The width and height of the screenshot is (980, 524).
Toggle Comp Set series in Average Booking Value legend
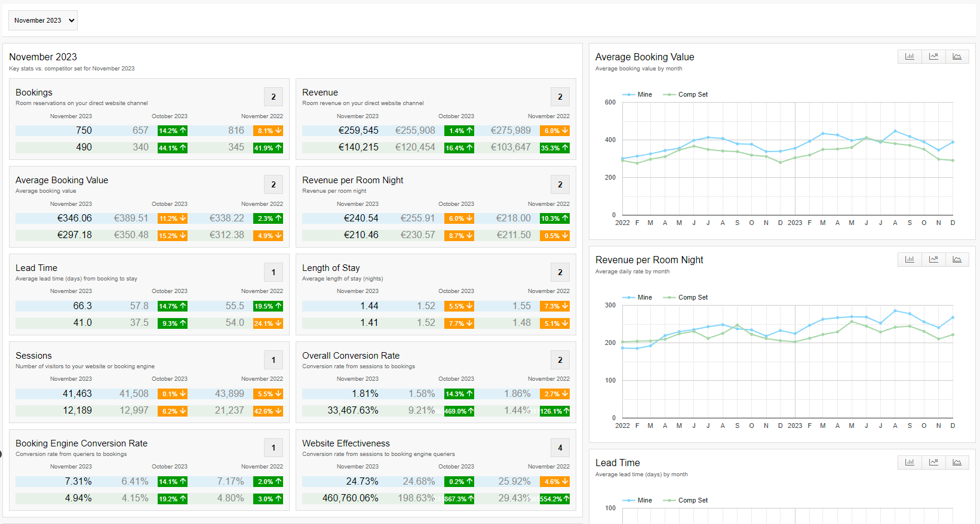coord(686,94)
